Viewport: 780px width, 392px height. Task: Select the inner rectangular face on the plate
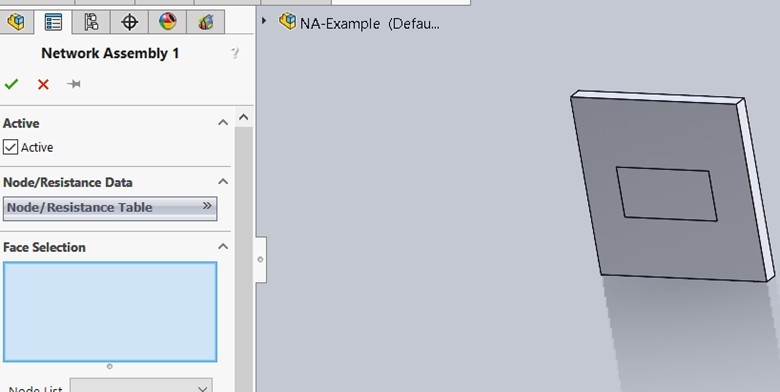point(667,194)
